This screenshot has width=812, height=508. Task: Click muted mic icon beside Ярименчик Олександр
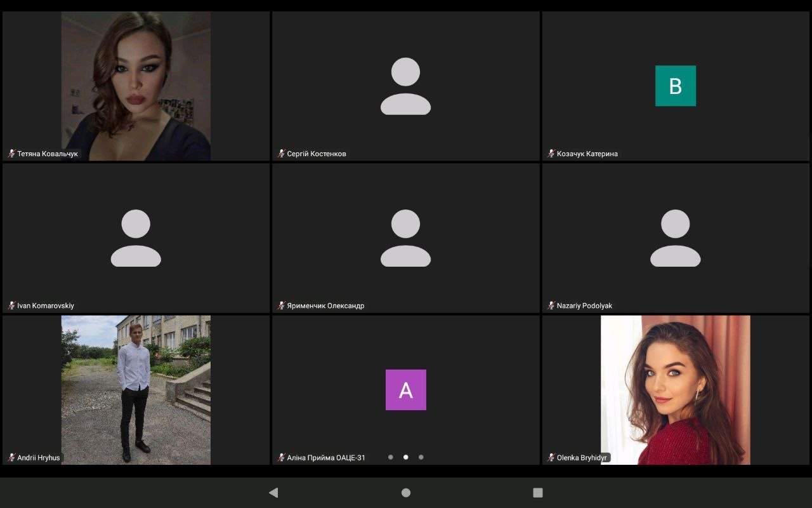[x=282, y=305]
